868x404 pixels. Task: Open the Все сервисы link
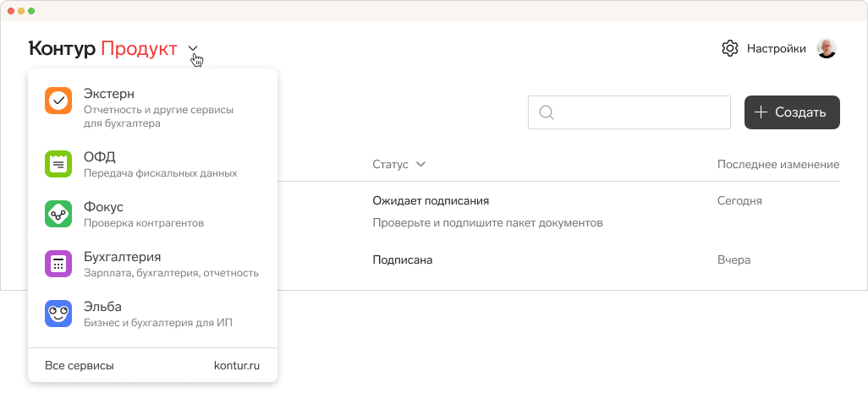(x=80, y=365)
